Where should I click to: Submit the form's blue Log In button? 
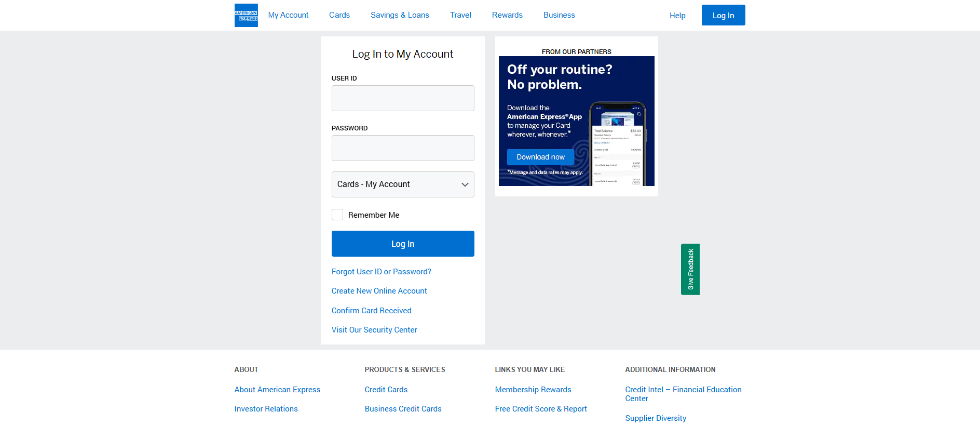(403, 244)
